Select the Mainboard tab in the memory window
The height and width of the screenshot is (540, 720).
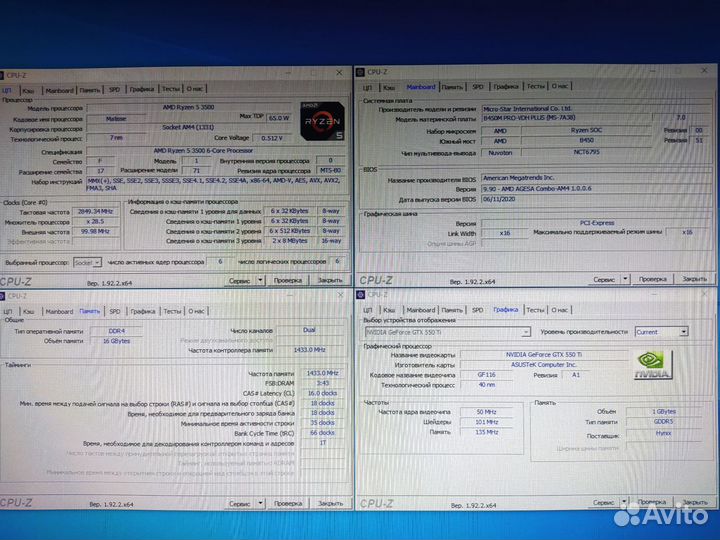59,311
